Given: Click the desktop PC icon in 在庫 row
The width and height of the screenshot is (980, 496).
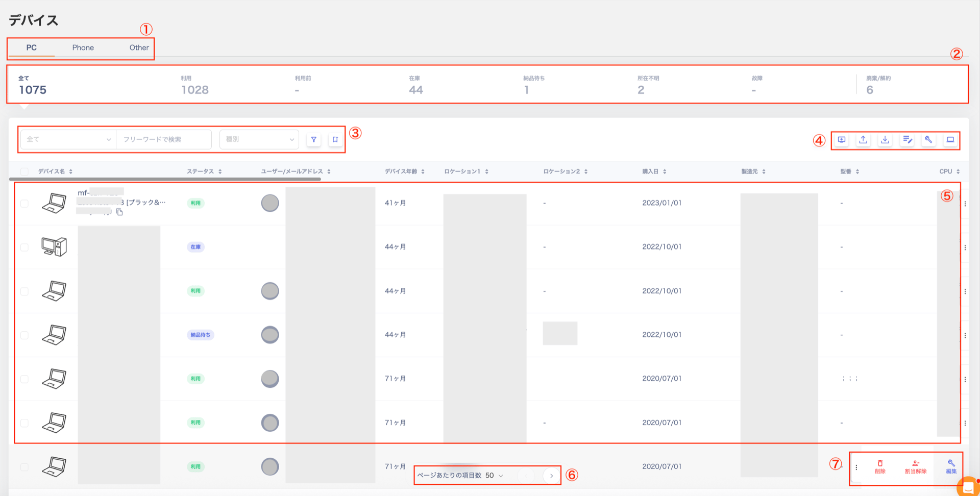Looking at the screenshot, I should pos(54,247).
